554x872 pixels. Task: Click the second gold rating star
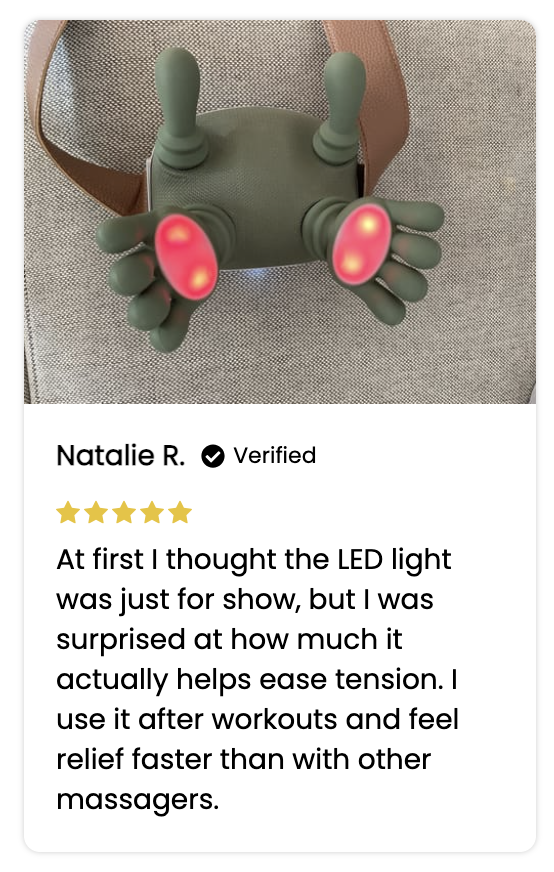point(96,512)
